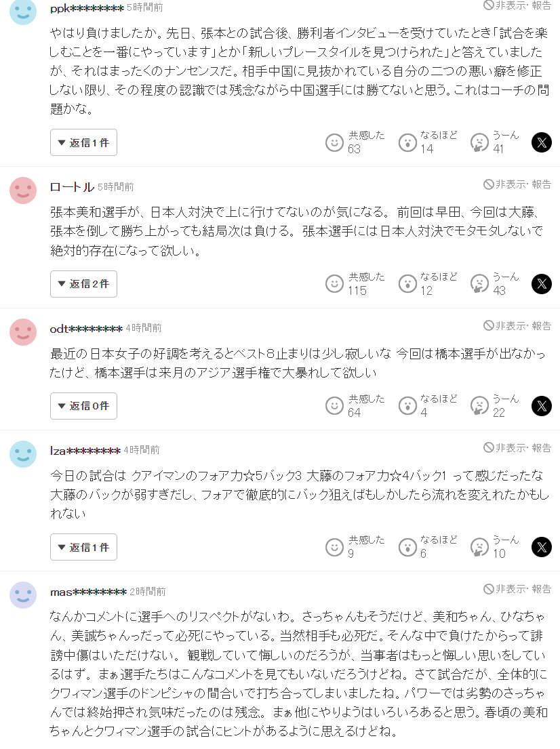Screen dimensions: 560x749
Task: Open the 返信0件 section under odt's comment
Action: [83, 405]
